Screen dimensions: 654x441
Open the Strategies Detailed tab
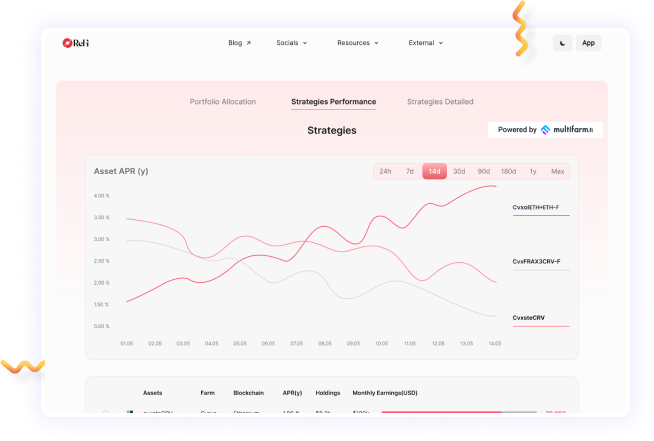tap(440, 102)
